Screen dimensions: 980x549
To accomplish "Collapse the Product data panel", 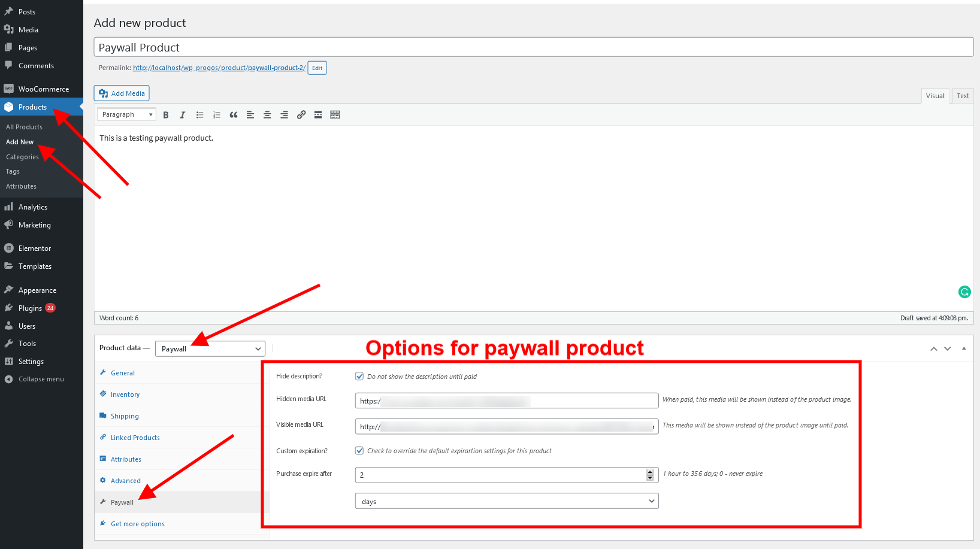I will (964, 348).
